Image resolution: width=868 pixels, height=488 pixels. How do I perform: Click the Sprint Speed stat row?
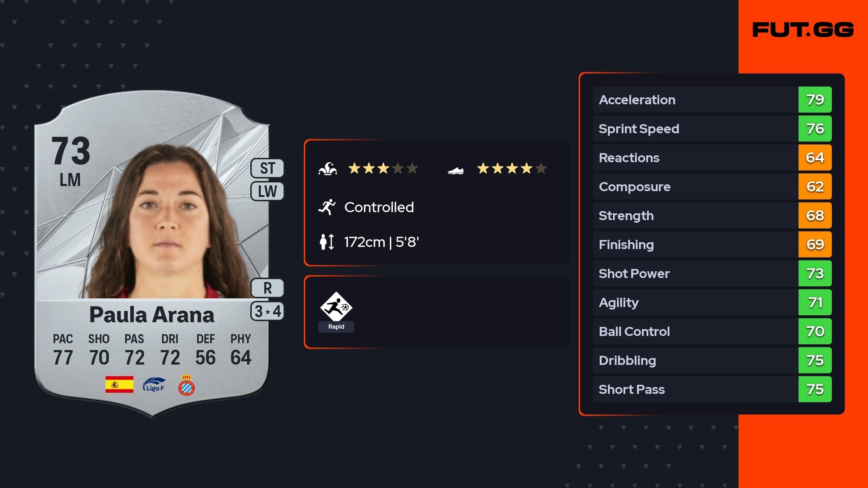pos(694,129)
